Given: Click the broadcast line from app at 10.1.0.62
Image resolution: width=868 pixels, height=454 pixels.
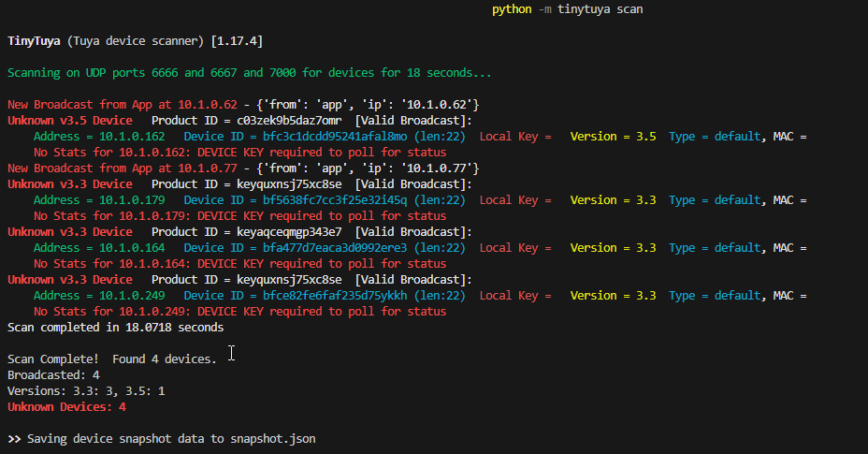Looking at the screenshot, I should [x=243, y=105].
